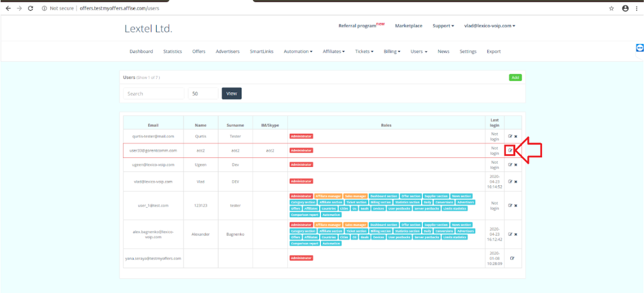Open the Marketplace link
This screenshot has height=293, width=644.
409,25
